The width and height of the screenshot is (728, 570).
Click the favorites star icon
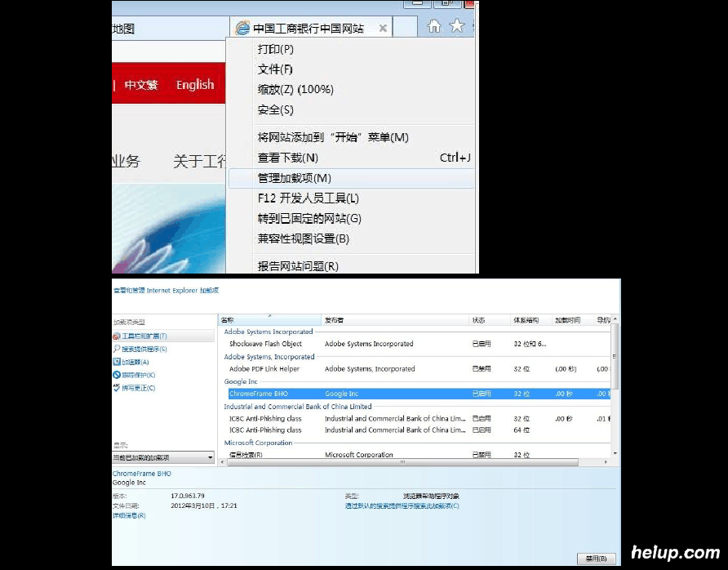tap(457, 26)
